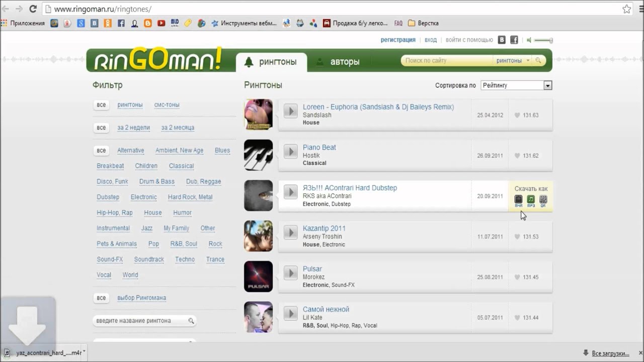Switch to the рингтоны tab

click(x=271, y=62)
